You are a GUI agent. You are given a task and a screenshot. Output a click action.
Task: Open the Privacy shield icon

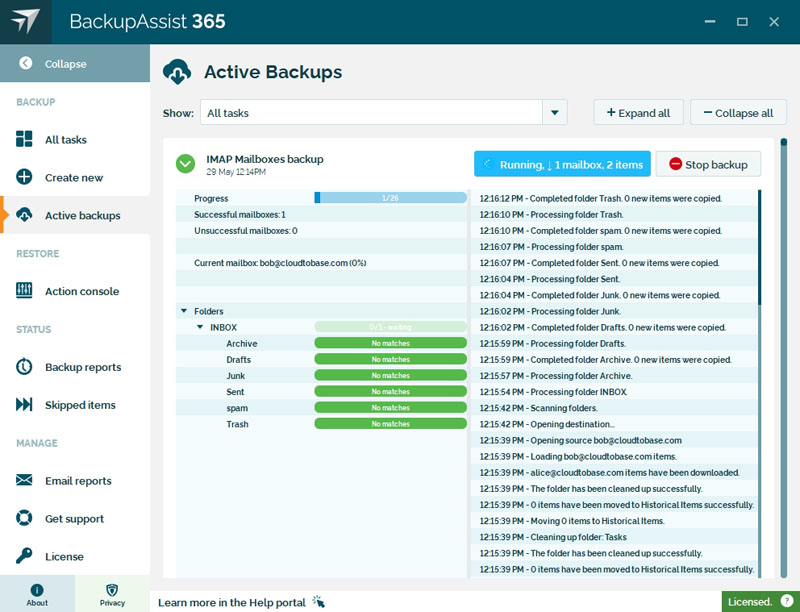112,590
